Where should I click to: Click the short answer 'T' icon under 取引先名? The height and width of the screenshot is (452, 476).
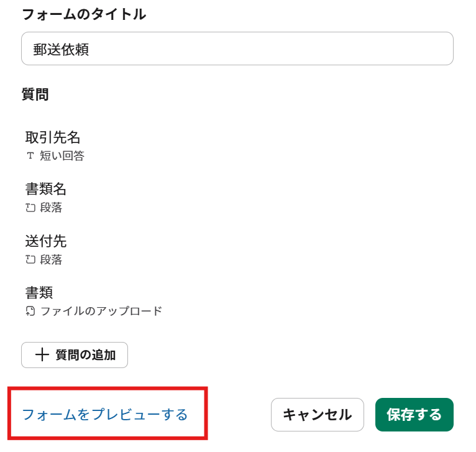(30, 156)
